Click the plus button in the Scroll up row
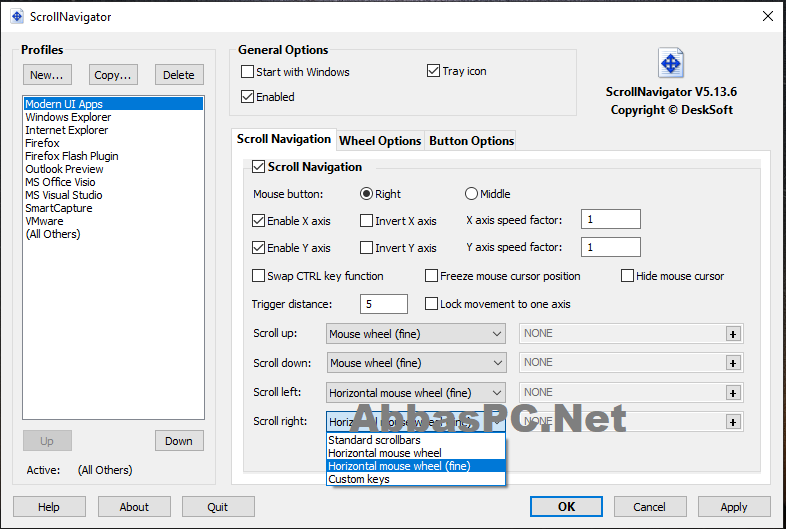786x529 pixels. 733,334
